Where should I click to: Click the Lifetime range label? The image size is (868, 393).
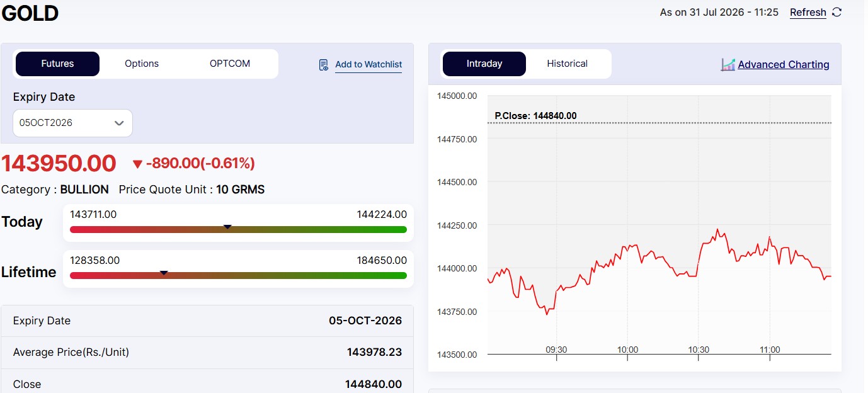(x=29, y=272)
